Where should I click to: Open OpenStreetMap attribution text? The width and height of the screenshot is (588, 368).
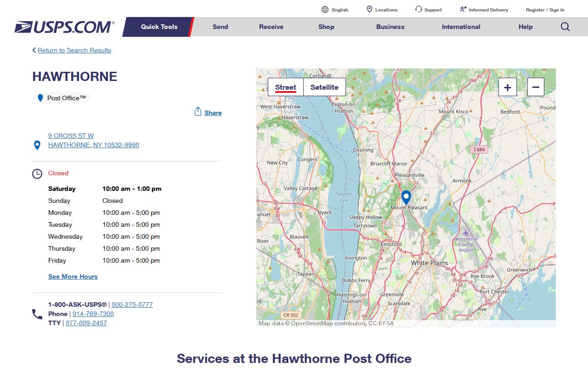[326, 323]
